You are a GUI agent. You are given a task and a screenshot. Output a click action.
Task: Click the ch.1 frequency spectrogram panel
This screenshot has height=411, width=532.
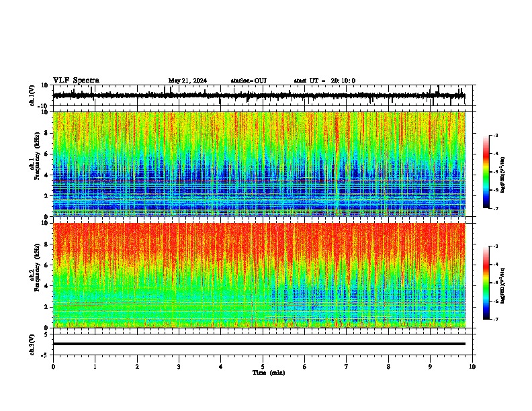coord(259,164)
